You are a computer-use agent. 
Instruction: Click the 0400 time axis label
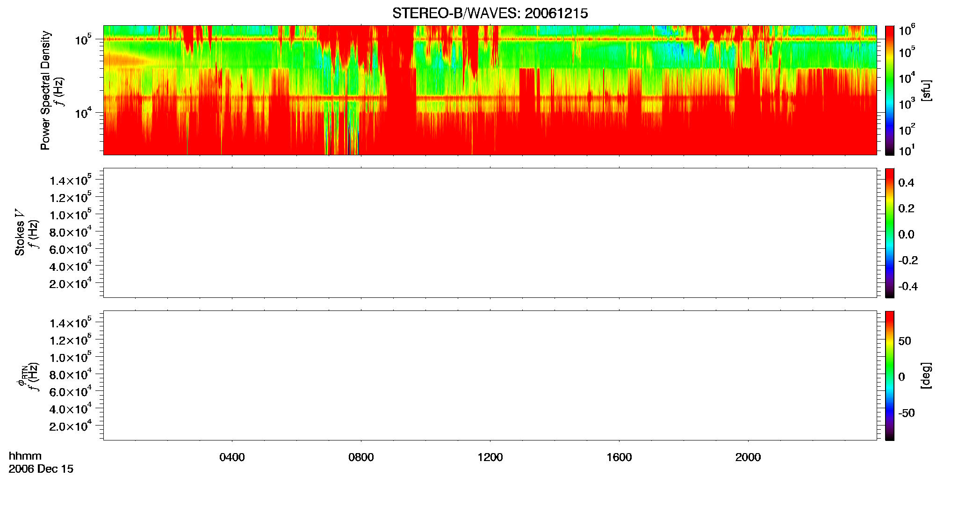point(232,457)
